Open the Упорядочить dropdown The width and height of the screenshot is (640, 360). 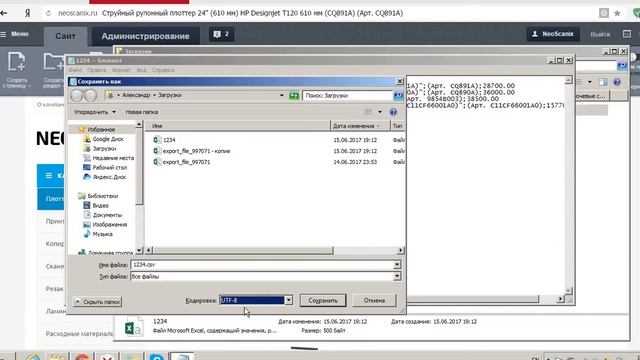coord(95,112)
